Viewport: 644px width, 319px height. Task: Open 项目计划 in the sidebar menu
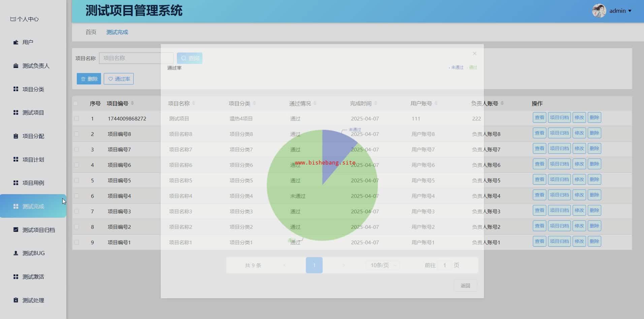(33, 159)
